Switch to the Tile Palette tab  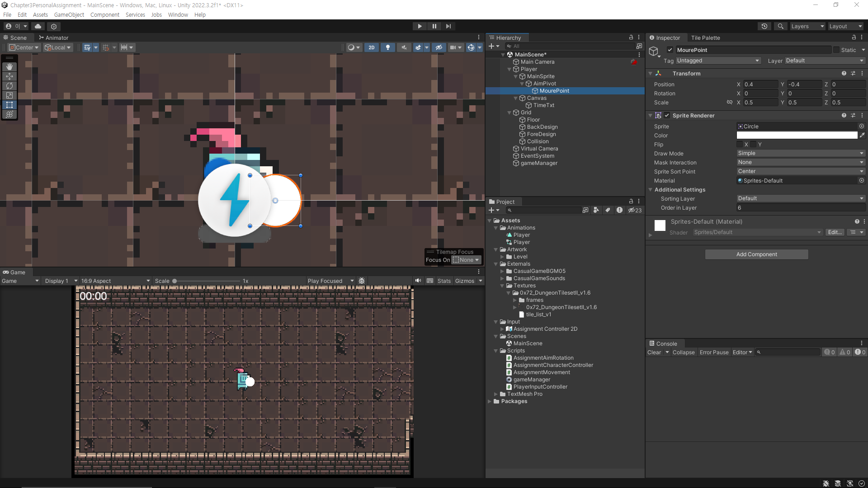pyautogui.click(x=705, y=38)
